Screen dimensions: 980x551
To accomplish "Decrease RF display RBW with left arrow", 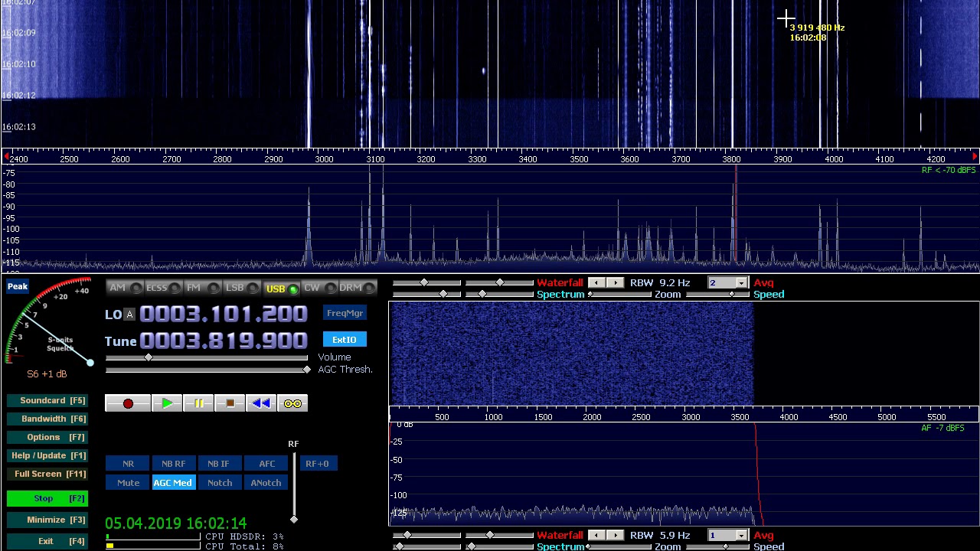I will click(596, 282).
